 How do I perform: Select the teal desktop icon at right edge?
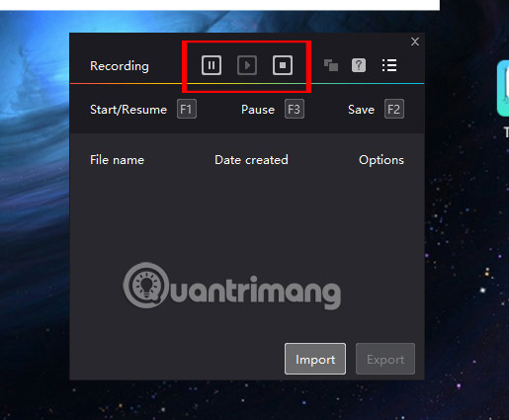503,88
